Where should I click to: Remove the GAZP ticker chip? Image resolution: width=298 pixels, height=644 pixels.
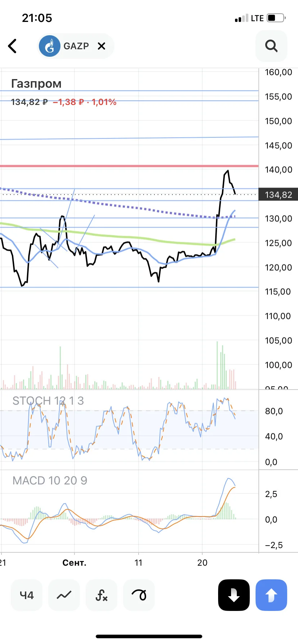pyautogui.click(x=101, y=46)
